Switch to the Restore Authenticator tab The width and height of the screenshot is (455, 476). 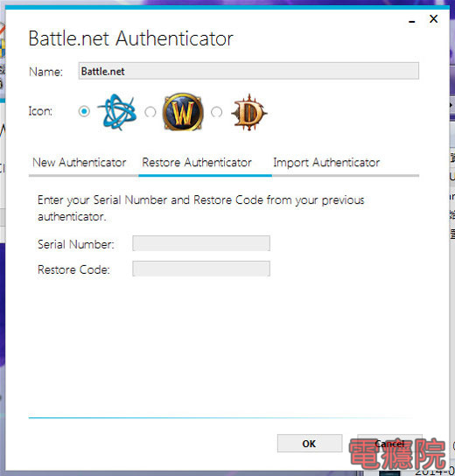coord(197,163)
